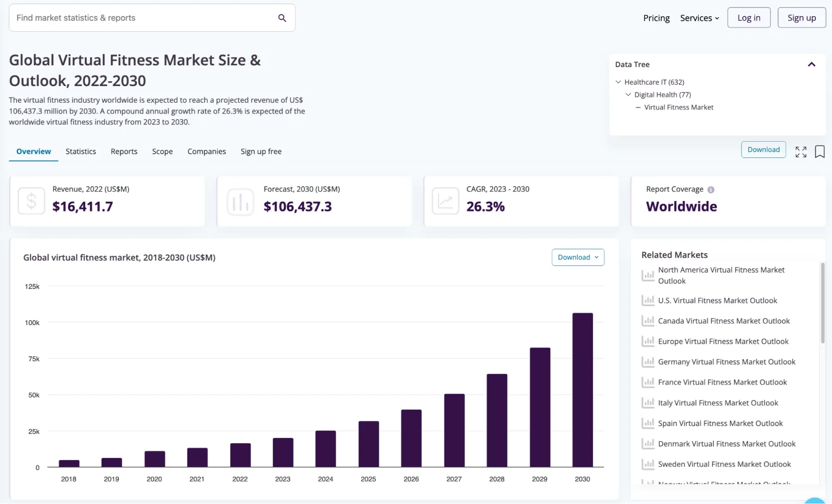832x504 pixels.
Task: Click the search magnifier icon
Action: click(282, 18)
